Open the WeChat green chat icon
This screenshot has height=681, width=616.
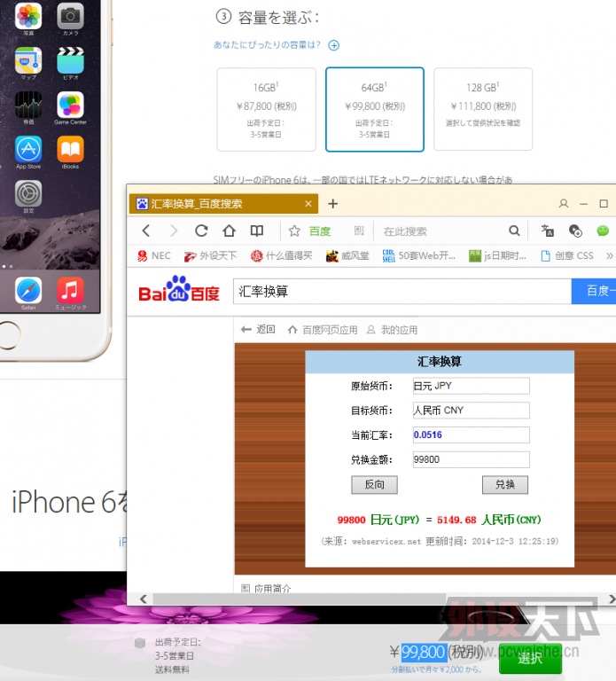point(603,231)
